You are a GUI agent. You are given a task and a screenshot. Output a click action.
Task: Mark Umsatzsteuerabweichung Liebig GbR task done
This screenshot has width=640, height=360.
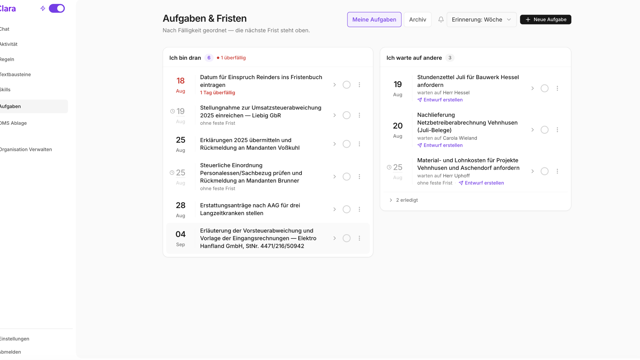coord(347,116)
